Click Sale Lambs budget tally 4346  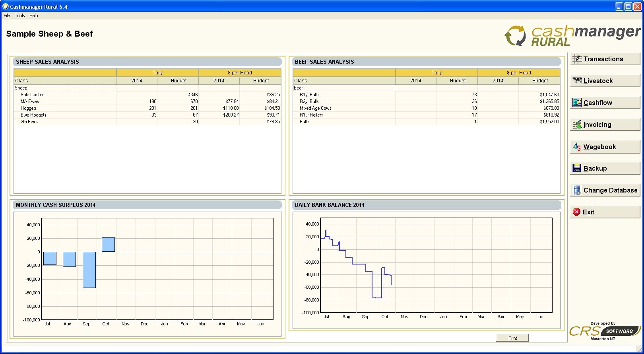click(x=193, y=95)
